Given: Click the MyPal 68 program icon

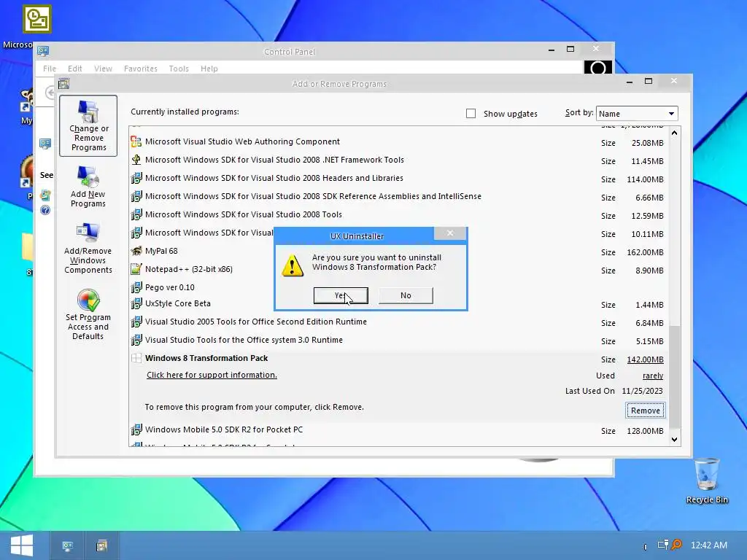Looking at the screenshot, I should coord(136,251).
